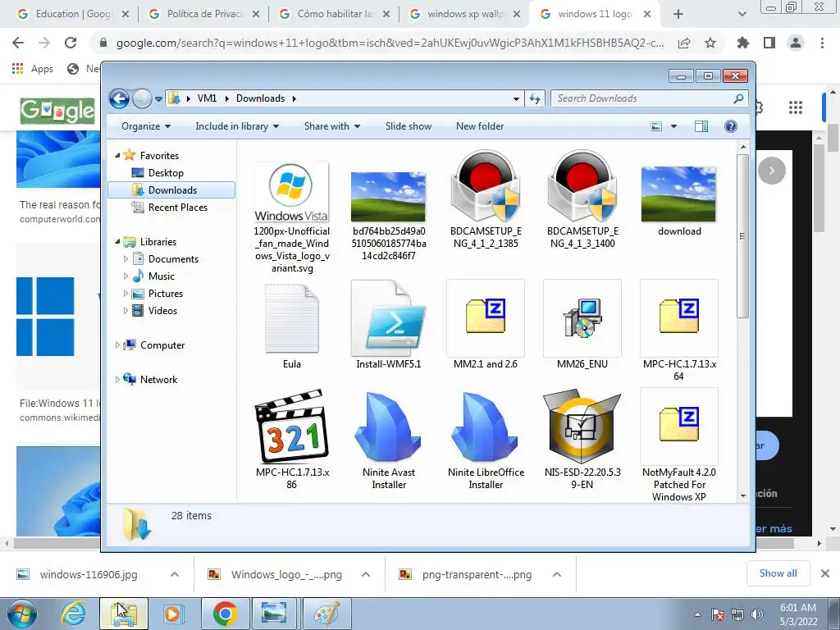840x630 pixels.
Task: Click the Explorer file list vertical scrollbar
Action: [742, 235]
